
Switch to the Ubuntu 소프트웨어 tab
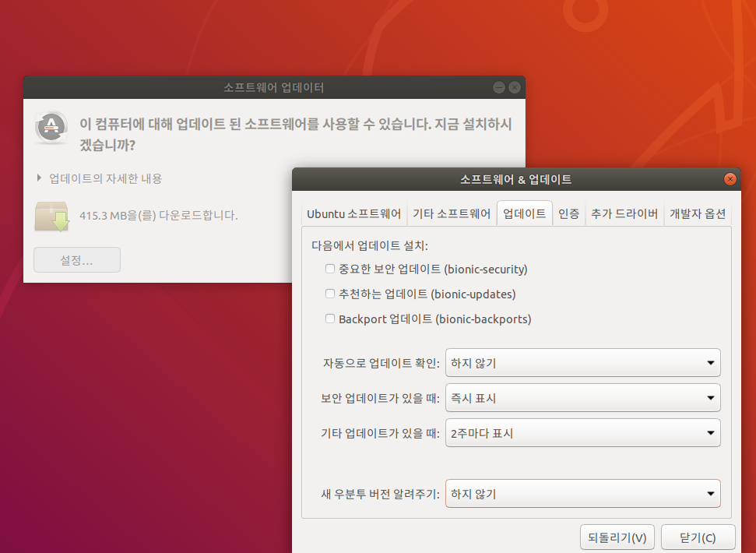354,213
